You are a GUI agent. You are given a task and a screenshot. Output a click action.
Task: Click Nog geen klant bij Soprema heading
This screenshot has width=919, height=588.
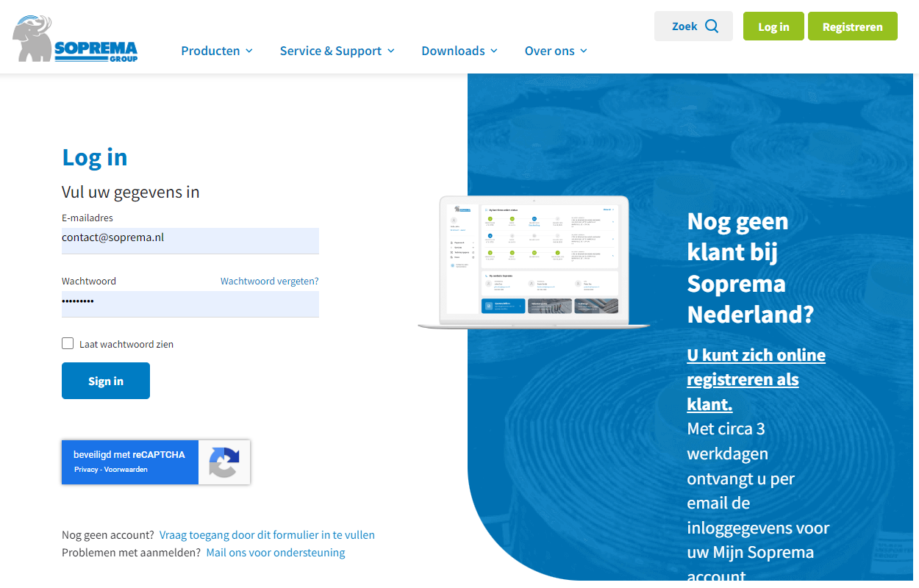(x=751, y=268)
